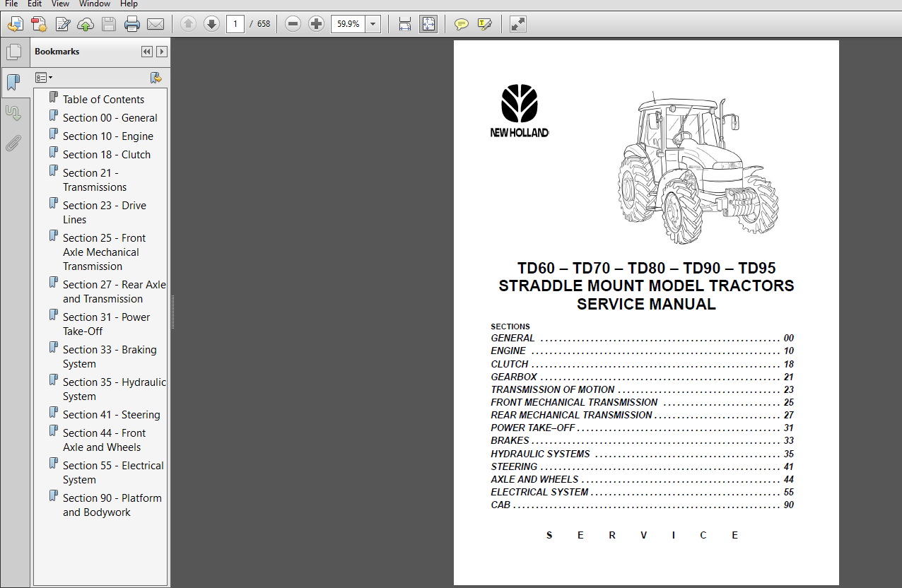The width and height of the screenshot is (902, 588).
Task: Jump to Section 10 - Engine bookmark
Action: (x=108, y=136)
